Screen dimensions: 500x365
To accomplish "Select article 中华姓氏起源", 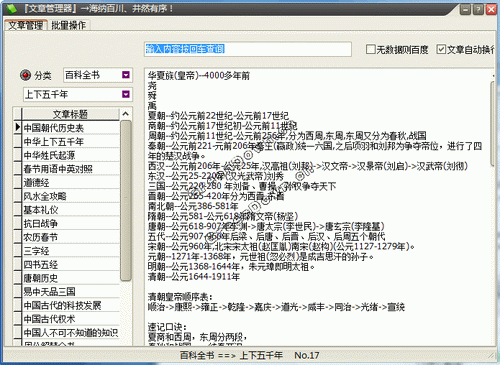I will point(70,155).
